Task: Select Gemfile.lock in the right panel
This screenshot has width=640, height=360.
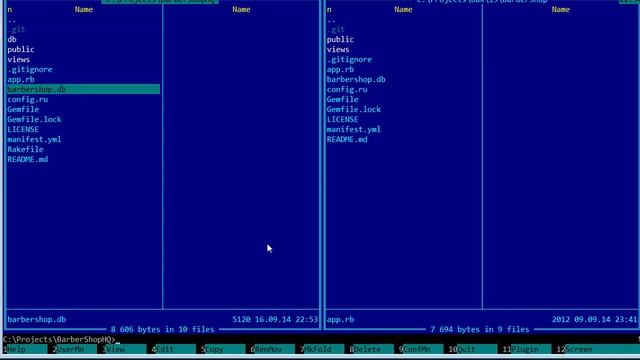Action: point(354,109)
